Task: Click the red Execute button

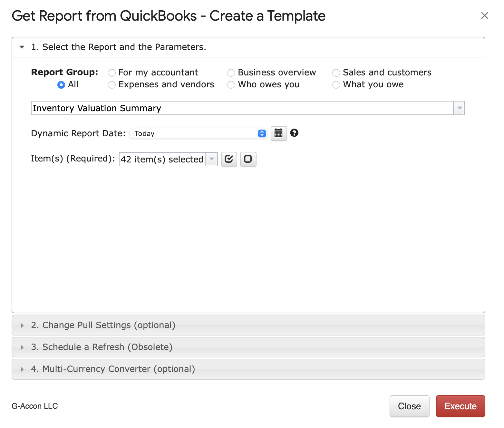Action: pyautogui.click(x=460, y=406)
